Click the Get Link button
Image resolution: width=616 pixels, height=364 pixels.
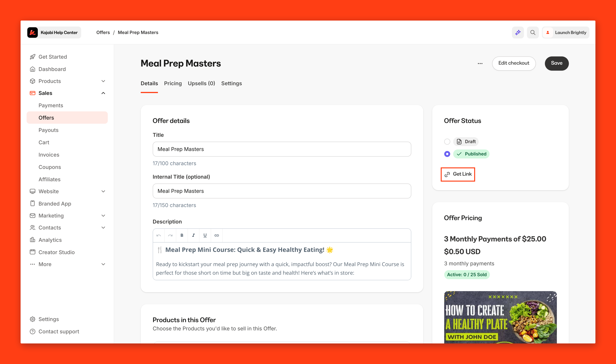point(458,174)
